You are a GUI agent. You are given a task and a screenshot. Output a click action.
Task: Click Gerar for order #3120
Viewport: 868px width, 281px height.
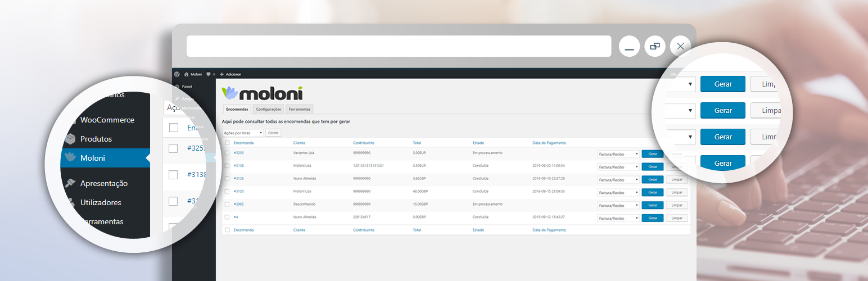653,192
